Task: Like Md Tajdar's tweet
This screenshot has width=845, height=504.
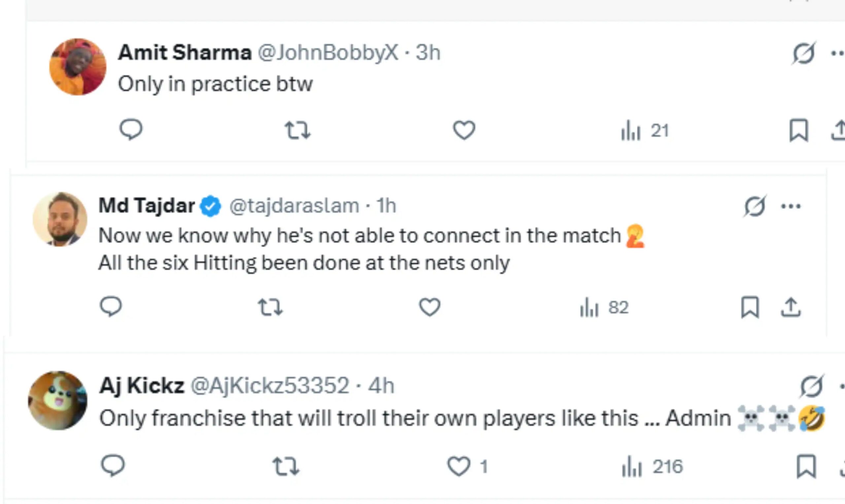Action: point(429,307)
